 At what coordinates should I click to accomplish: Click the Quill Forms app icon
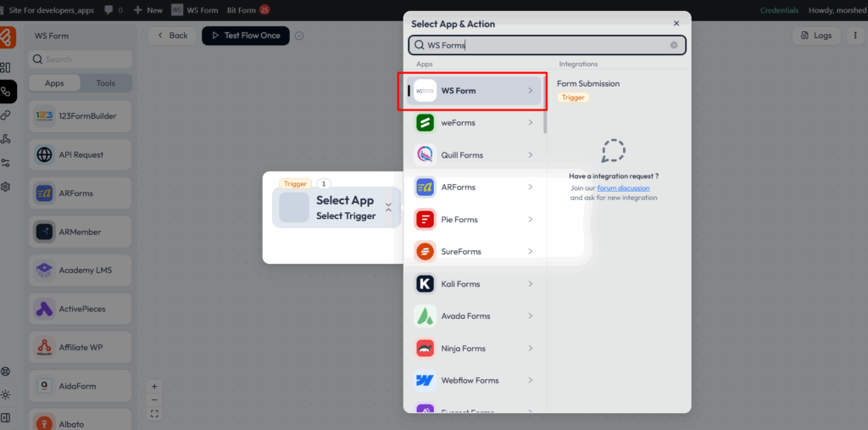(x=425, y=155)
